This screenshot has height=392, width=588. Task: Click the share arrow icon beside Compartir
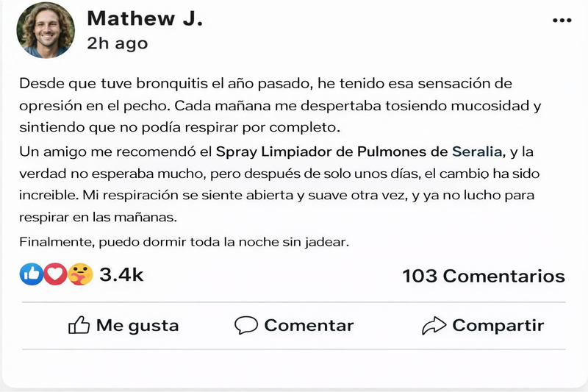[434, 325]
